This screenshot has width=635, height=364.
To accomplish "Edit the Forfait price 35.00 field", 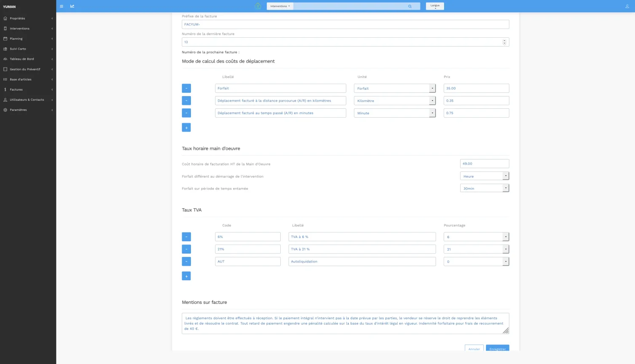I will [476, 88].
